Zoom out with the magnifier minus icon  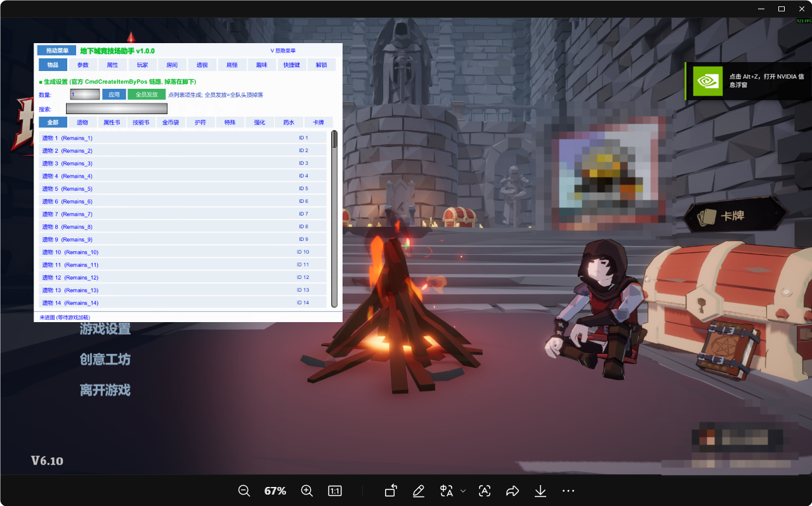pyautogui.click(x=244, y=491)
